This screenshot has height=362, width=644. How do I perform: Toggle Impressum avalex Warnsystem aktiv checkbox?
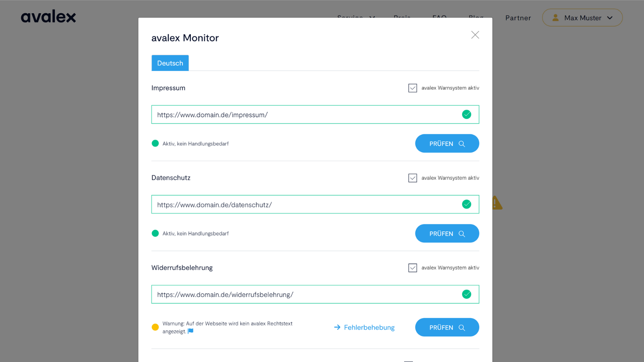(x=413, y=88)
